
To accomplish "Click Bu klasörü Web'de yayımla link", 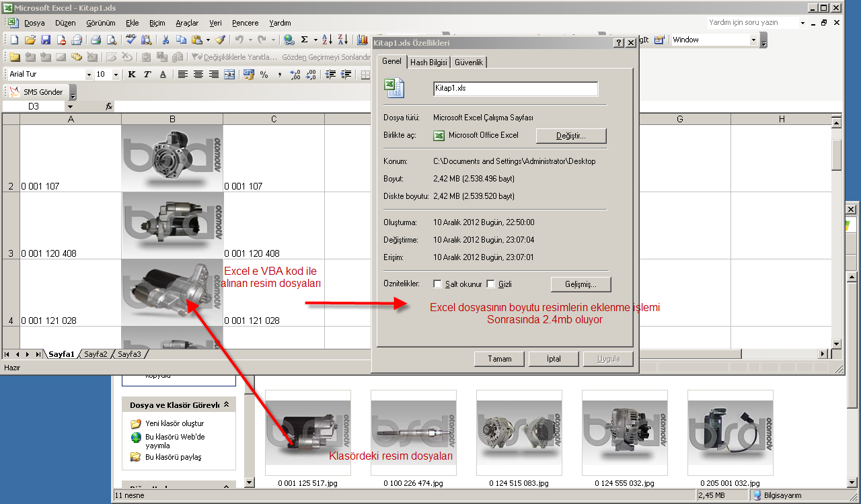I will (175, 441).
